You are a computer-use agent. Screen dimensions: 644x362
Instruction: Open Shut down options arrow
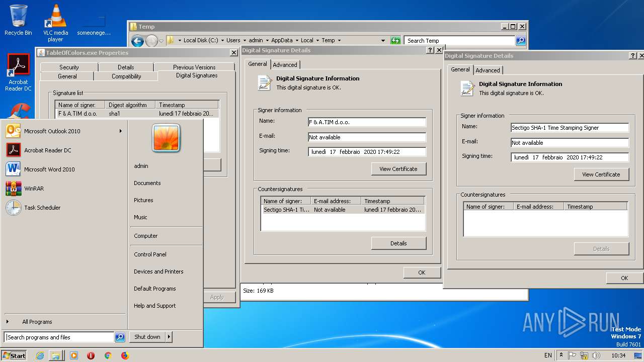click(x=169, y=337)
